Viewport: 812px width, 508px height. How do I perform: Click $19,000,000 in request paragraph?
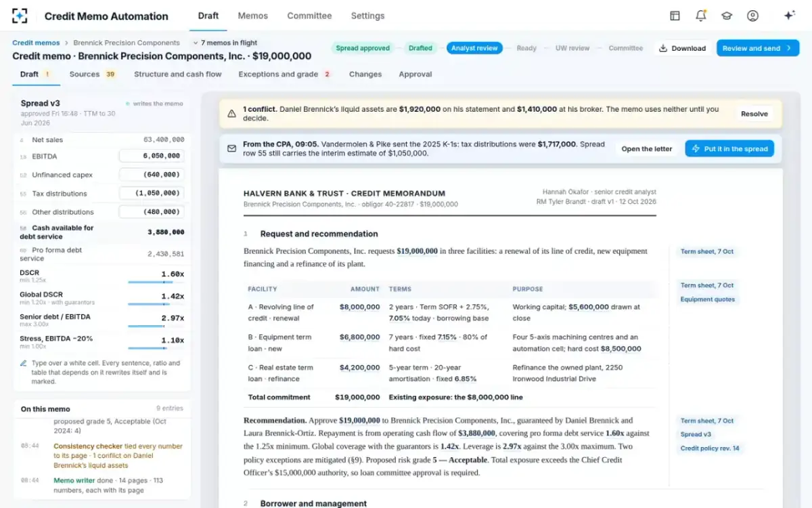[417, 251]
